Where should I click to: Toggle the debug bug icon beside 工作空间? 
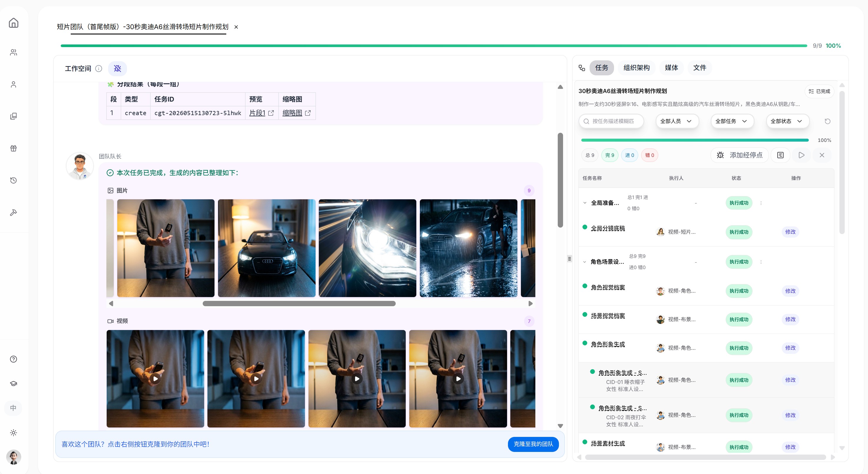(117, 69)
